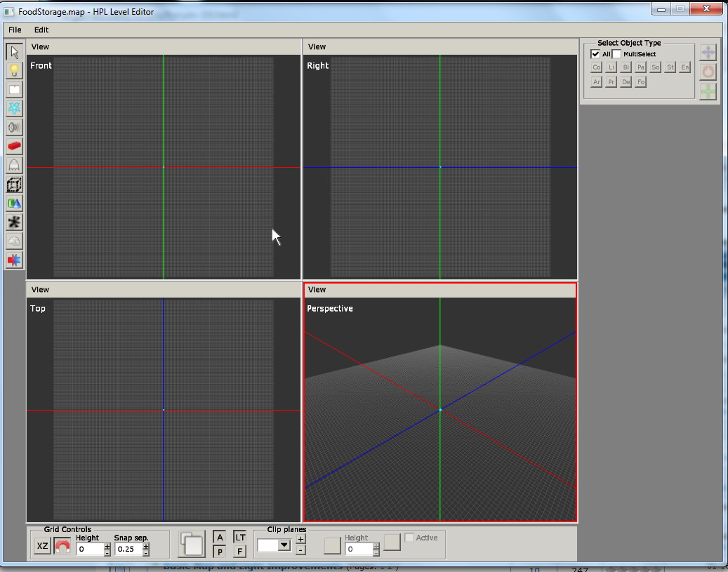This screenshot has height=572, width=728.
Task: Uncheck the All object type checkbox
Action: [x=595, y=54]
